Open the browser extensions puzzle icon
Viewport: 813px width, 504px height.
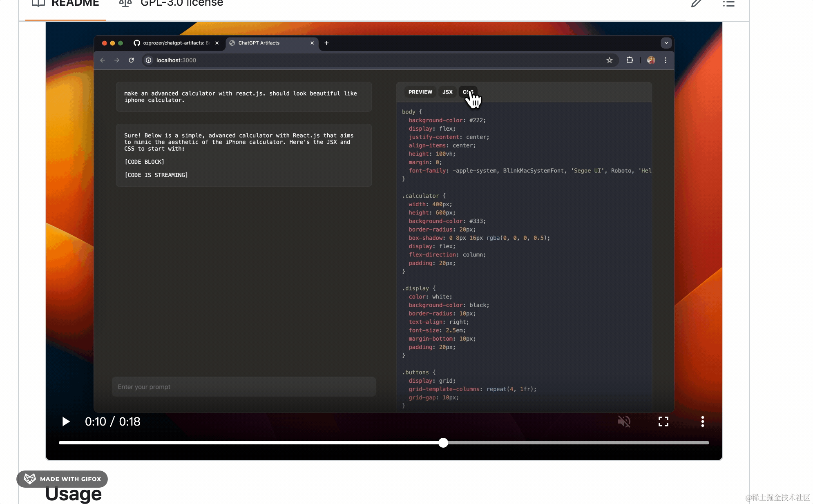tap(630, 60)
